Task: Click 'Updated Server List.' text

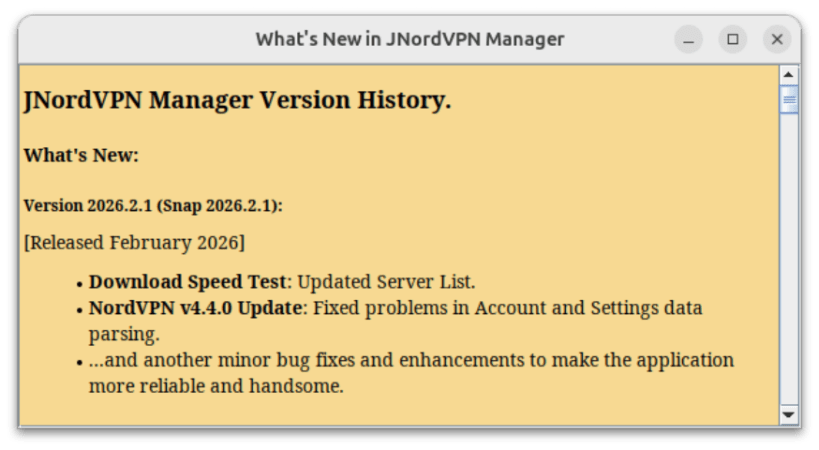Action: tap(387, 282)
